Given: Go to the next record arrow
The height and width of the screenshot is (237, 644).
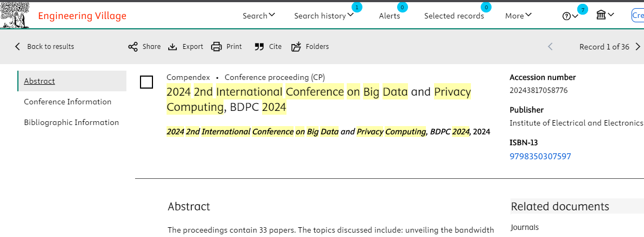Looking at the screenshot, I should pos(638,47).
